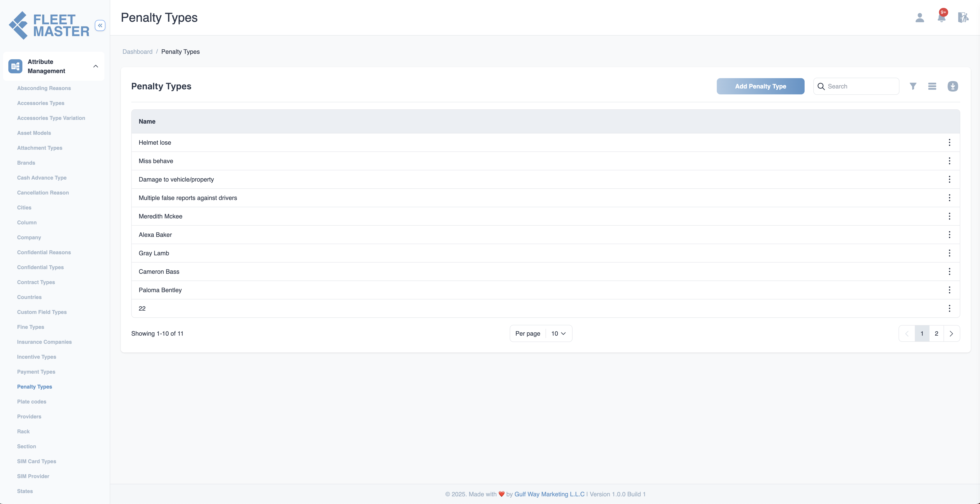
Task: Open Column in sidebar
Action: (x=27, y=223)
